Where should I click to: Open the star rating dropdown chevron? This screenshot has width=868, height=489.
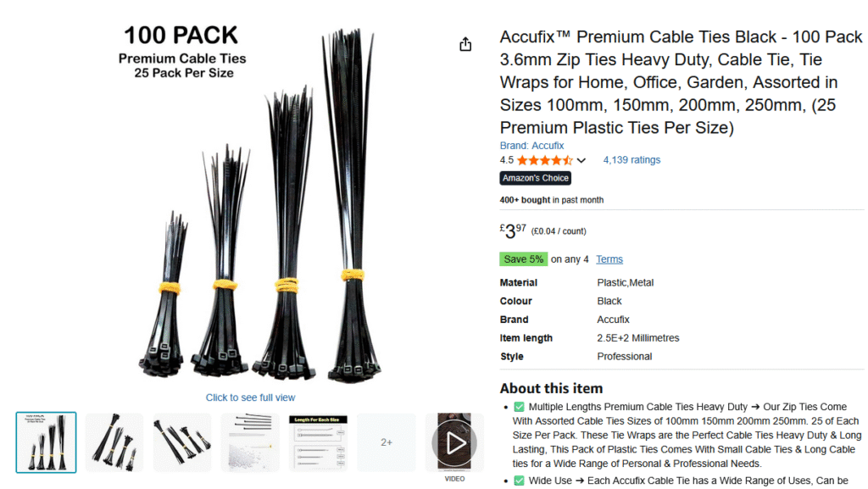click(x=581, y=160)
